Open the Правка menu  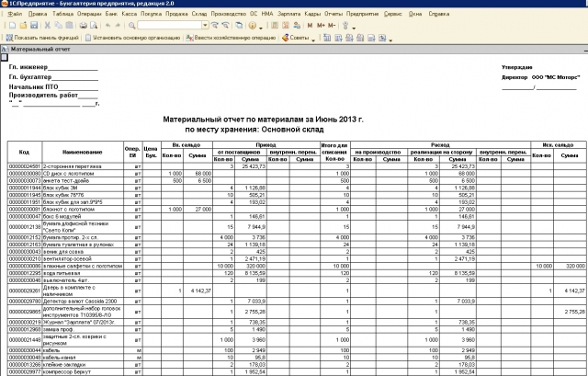coord(38,14)
